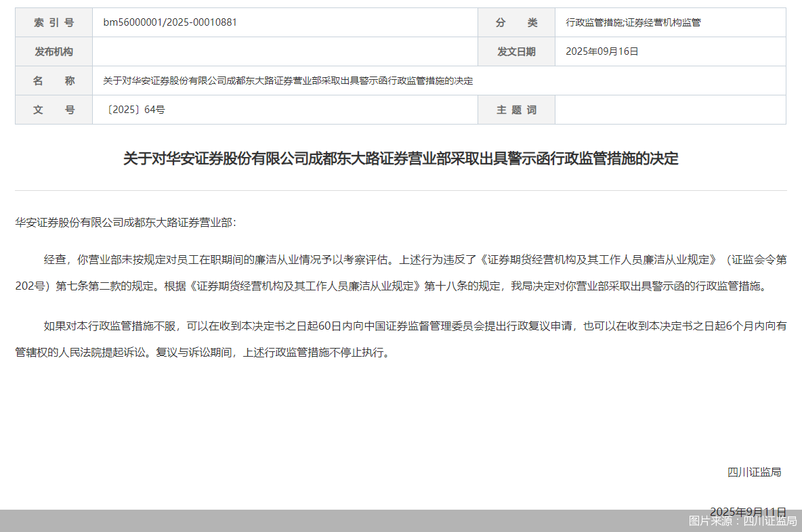The image size is (802, 532).
Task: Click the 文 号 label cell
Action: (53, 109)
